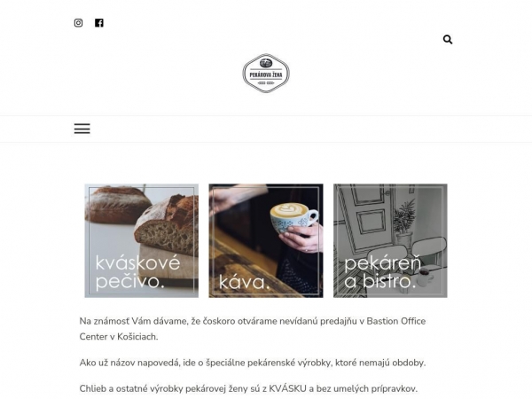Open the kváskové pečivo tile
This screenshot has width=532, height=399.
point(142,240)
